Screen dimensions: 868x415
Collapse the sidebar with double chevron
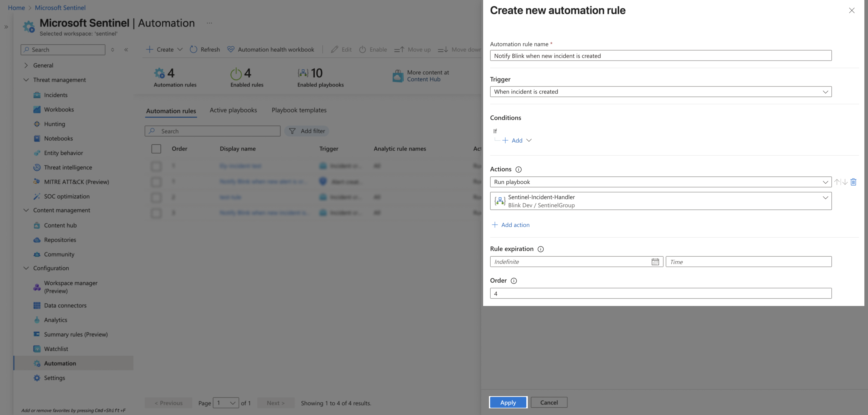pyautogui.click(x=126, y=49)
